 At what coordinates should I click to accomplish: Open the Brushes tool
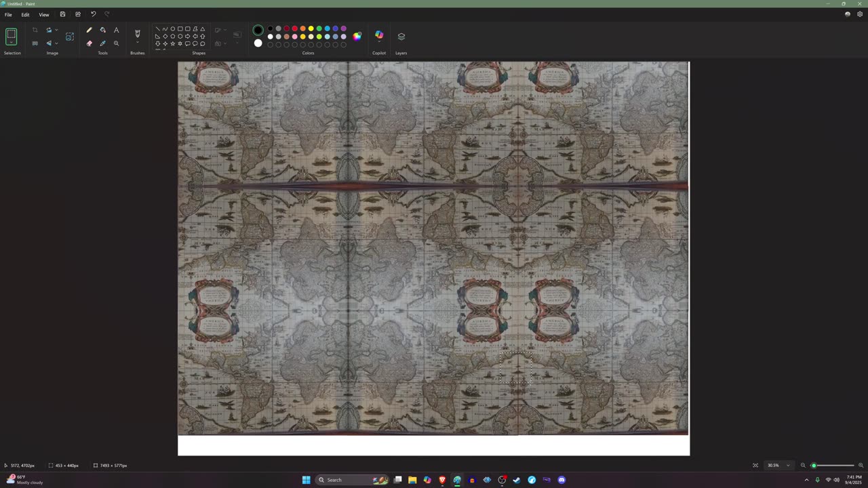coord(138,33)
